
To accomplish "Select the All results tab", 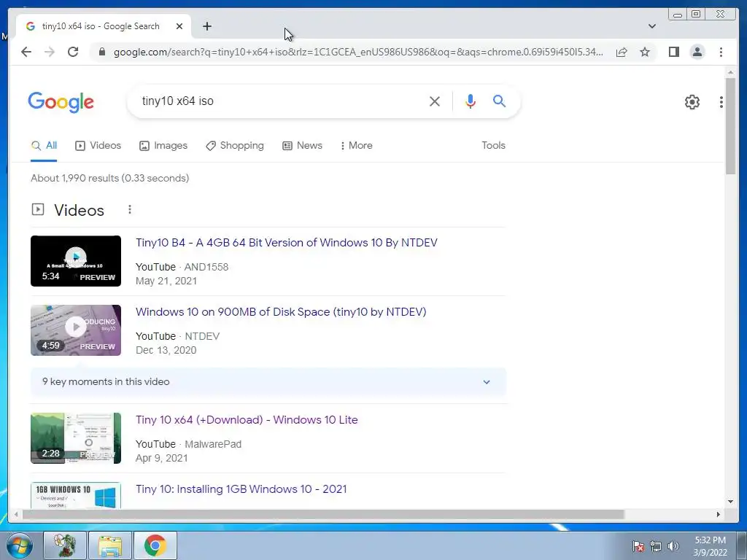I will [x=44, y=146].
